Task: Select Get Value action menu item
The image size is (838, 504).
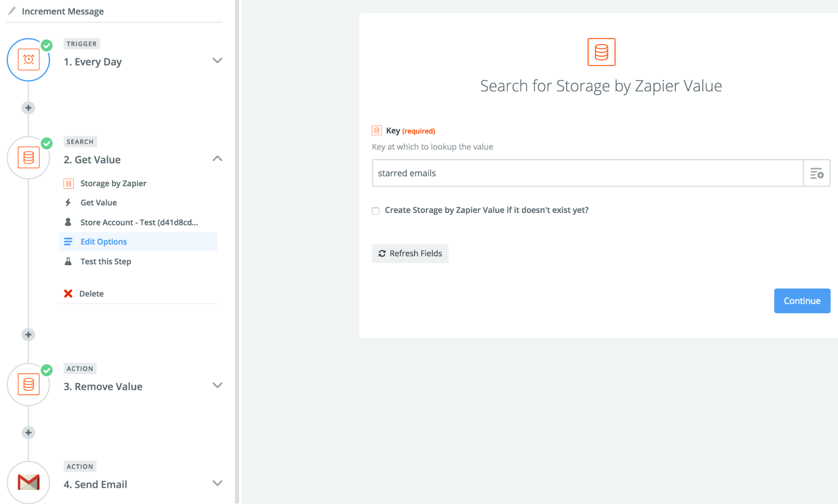Action: coord(138,202)
